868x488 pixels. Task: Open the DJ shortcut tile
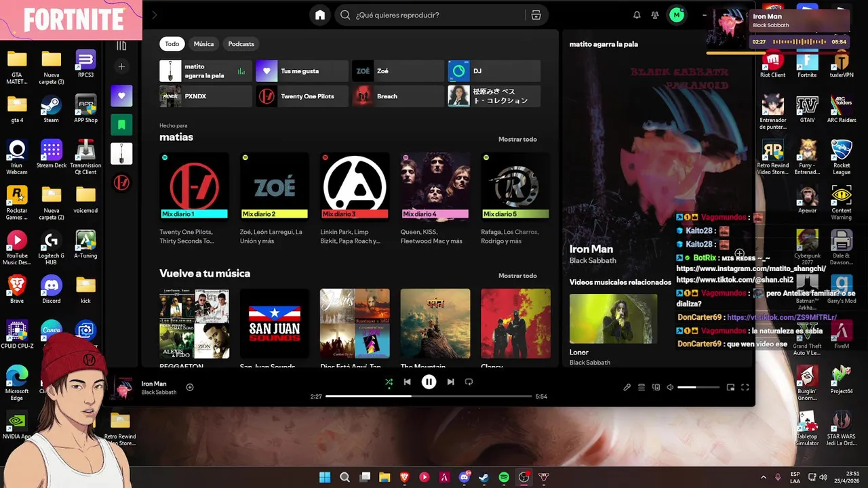tap(494, 71)
